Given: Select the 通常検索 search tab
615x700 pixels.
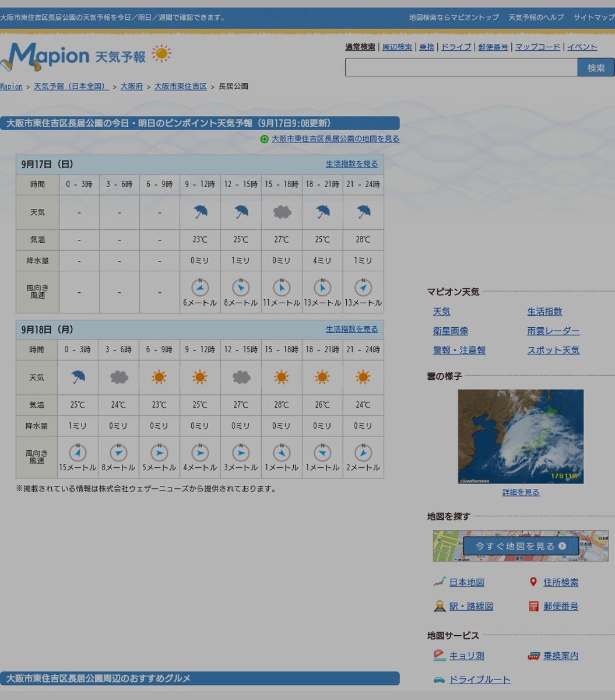Looking at the screenshot, I should click(x=360, y=47).
